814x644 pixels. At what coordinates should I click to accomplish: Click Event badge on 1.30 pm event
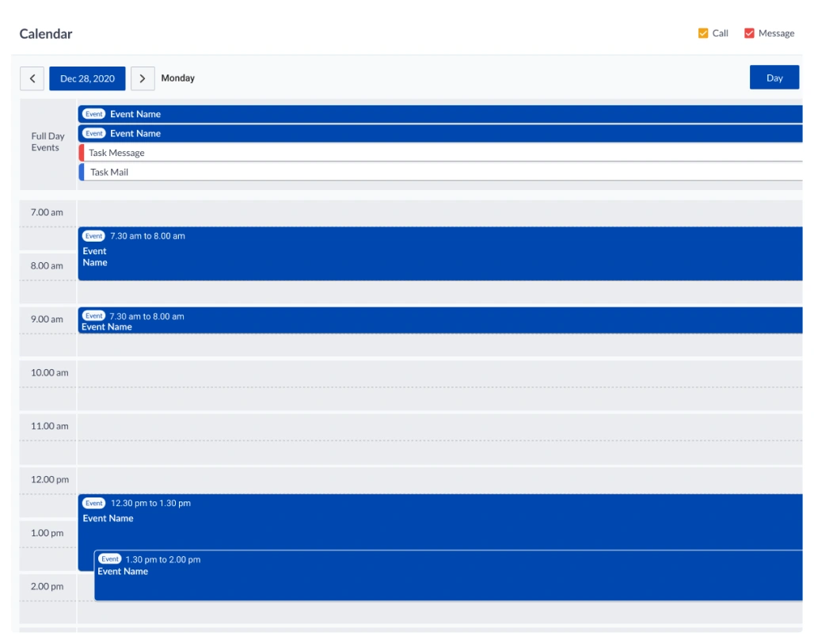110,559
